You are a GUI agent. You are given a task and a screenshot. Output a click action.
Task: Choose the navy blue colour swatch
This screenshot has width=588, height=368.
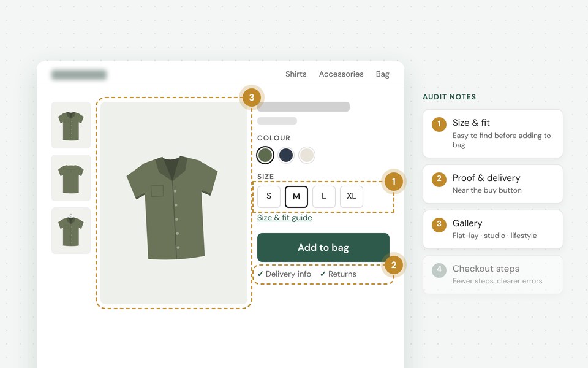click(x=286, y=155)
